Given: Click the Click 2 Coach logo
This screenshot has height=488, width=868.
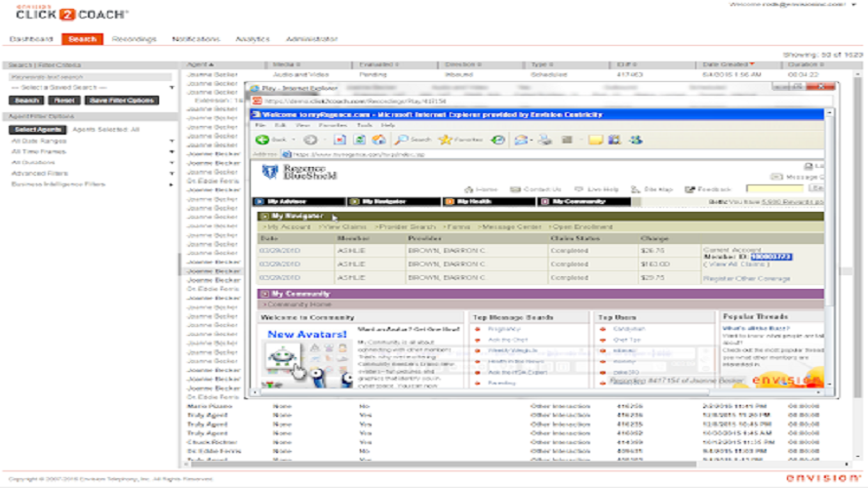Looking at the screenshot, I should point(72,12).
